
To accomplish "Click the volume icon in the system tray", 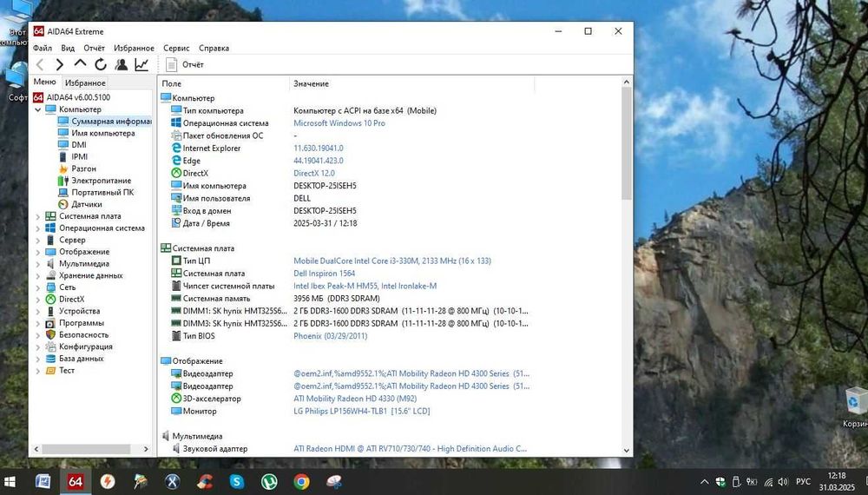I will tap(783, 482).
